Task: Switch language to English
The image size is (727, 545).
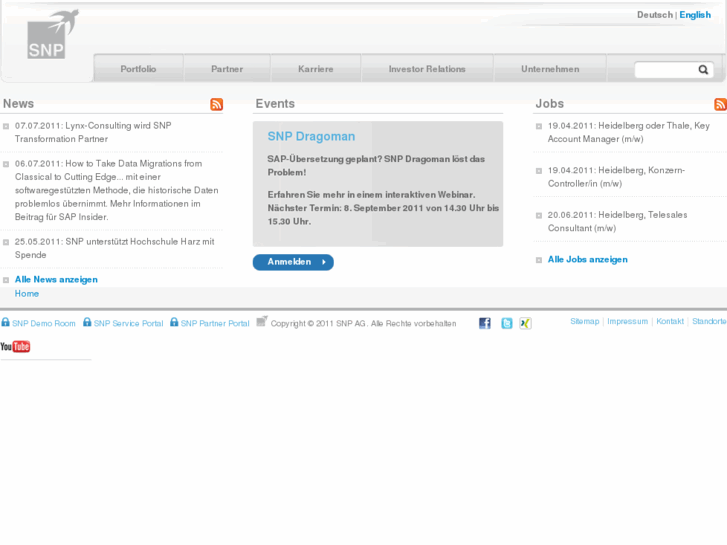Action: (695, 15)
